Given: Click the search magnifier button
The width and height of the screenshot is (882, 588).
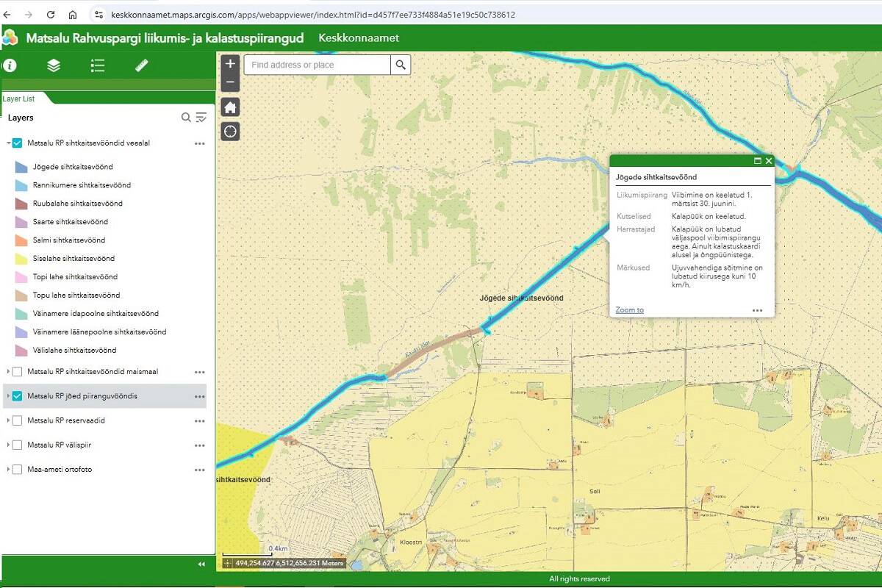Looking at the screenshot, I should tap(401, 65).
